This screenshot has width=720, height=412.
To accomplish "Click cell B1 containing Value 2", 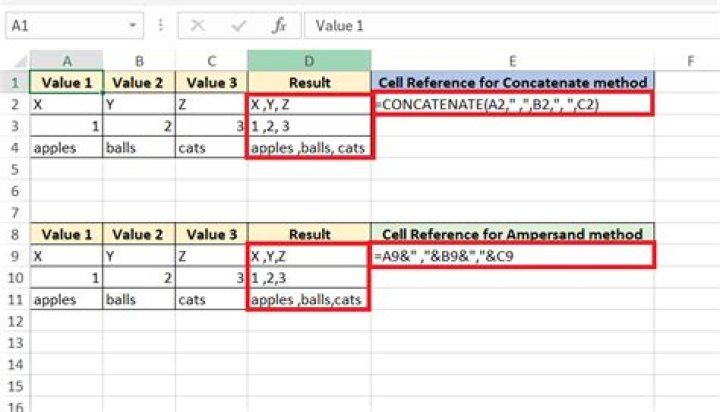I will point(139,83).
